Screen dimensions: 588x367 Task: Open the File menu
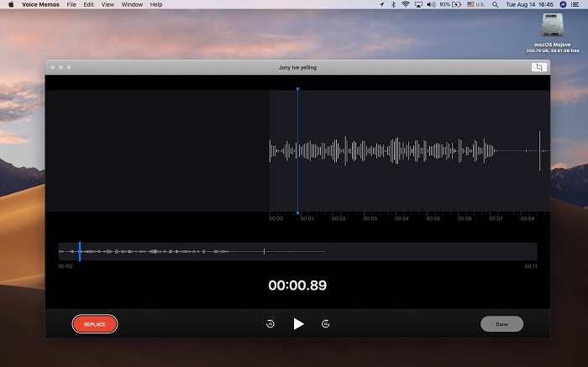point(71,4)
